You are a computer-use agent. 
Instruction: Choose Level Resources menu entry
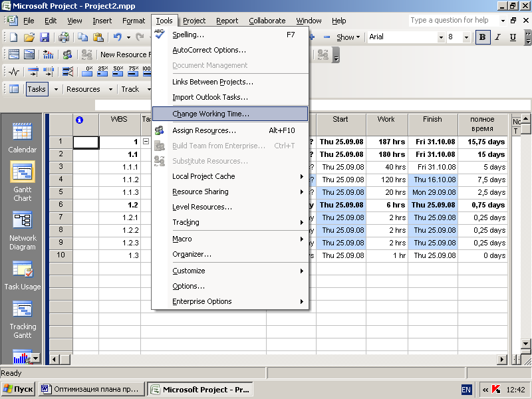point(230,207)
